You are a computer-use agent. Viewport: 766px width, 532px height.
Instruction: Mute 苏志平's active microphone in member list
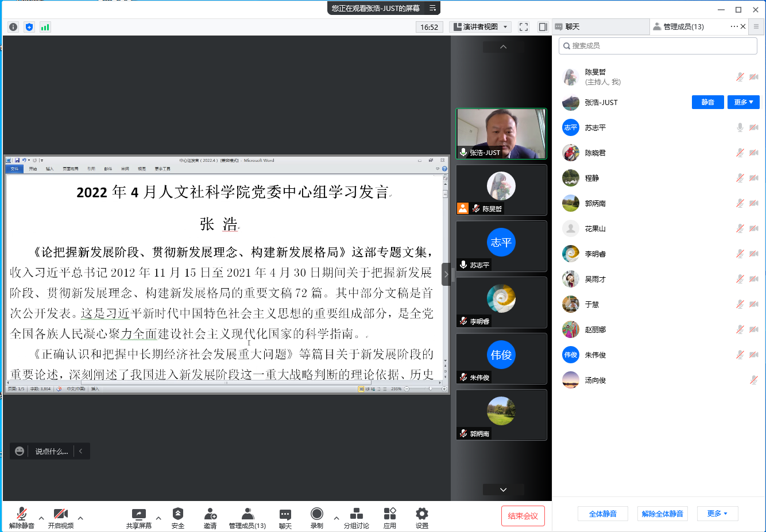pyautogui.click(x=740, y=127)
